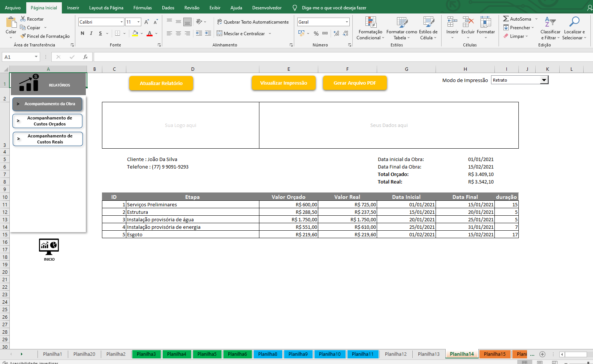
Task: Click the Find and Select magnifier icon
Action: click(574, 22)
